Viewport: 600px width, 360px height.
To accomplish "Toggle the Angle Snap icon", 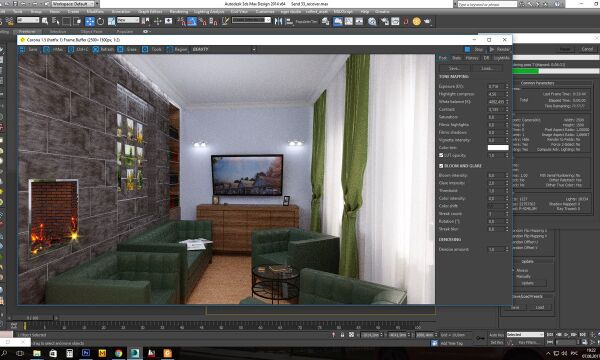I will click(x=192, y=21).
